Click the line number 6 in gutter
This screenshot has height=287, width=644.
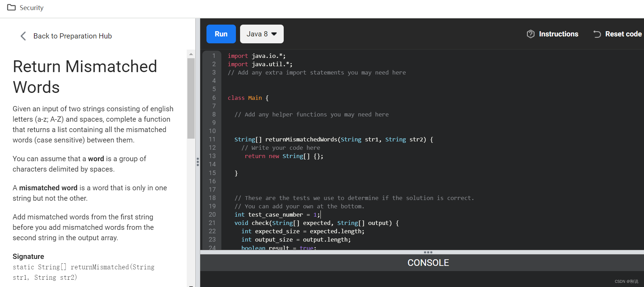point(214,98)
